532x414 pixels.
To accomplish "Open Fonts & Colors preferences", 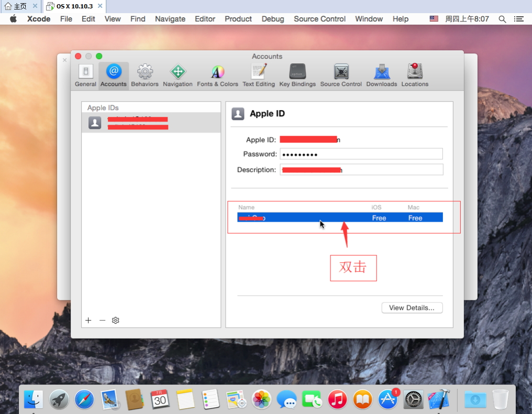I will (217, 75).
